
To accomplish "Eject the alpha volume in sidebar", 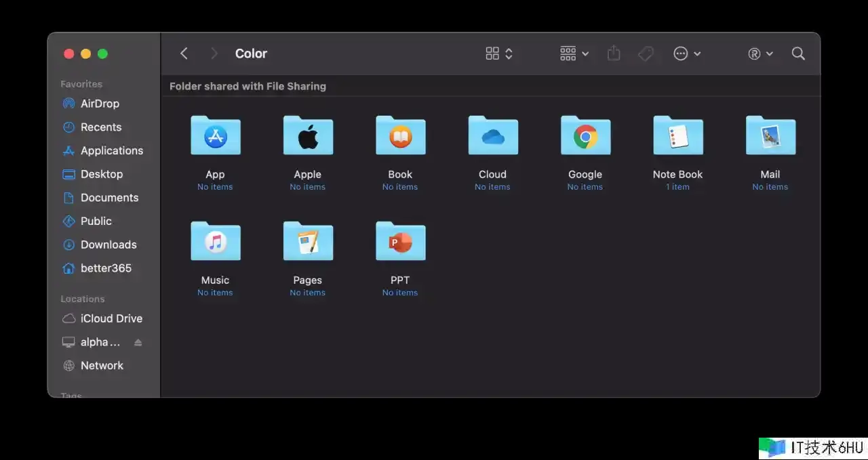I will pyautogui.click(x=138, y=343).
